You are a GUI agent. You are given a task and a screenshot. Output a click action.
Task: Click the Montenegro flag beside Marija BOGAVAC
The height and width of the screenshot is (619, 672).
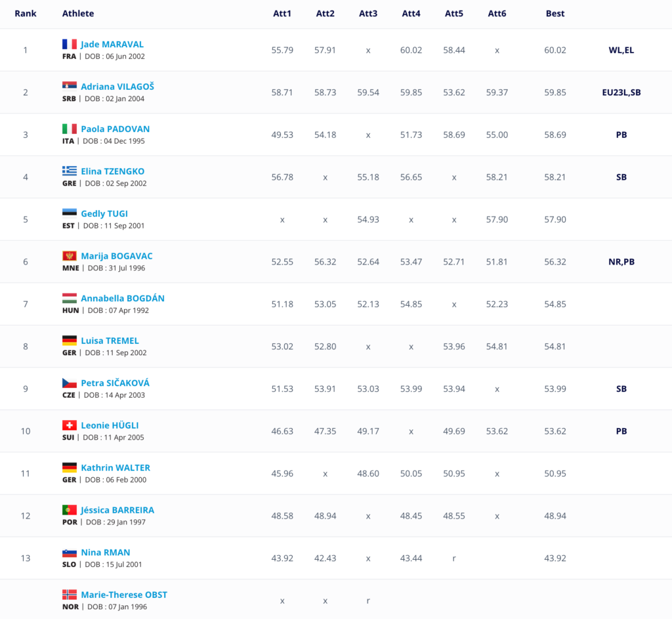click(x=70, y=255)
